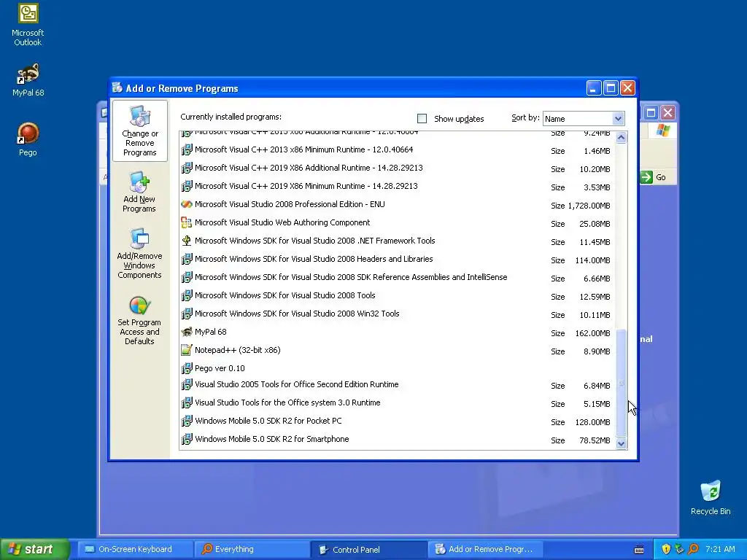Open the MyPal 68 desktop shortcut
Image resolution: width=747 pixels, height=560 pixels.
(x=28, y=80)
